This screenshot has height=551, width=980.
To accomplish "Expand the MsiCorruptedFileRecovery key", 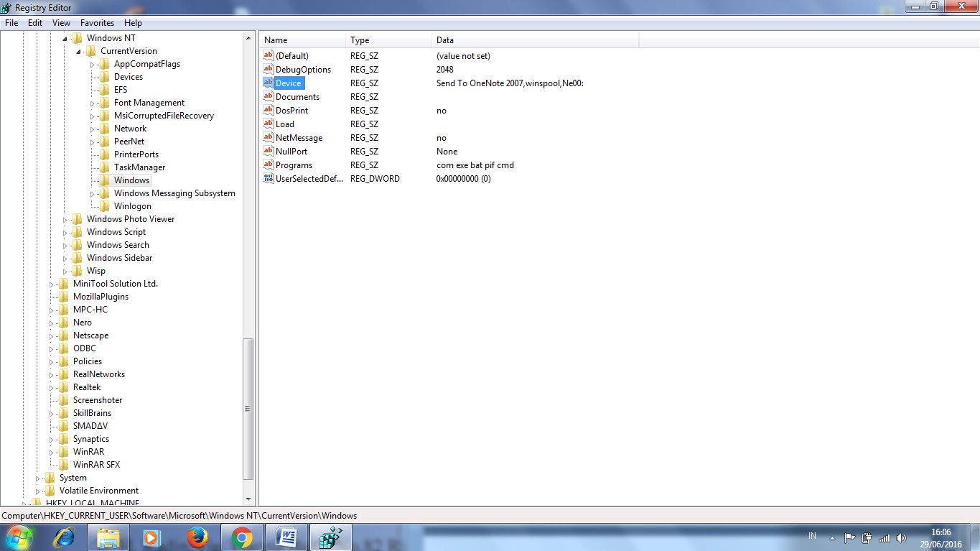I will pyautogui.click(x=92, y=116).
